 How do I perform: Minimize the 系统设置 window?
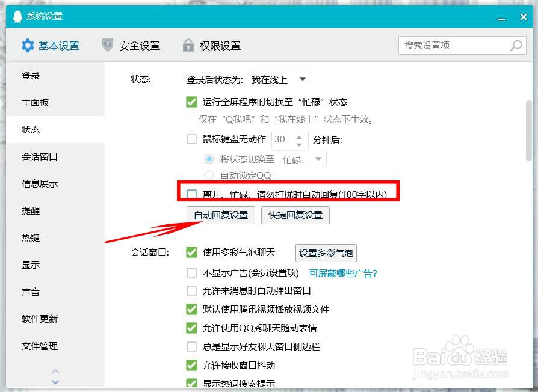[501, 19]
